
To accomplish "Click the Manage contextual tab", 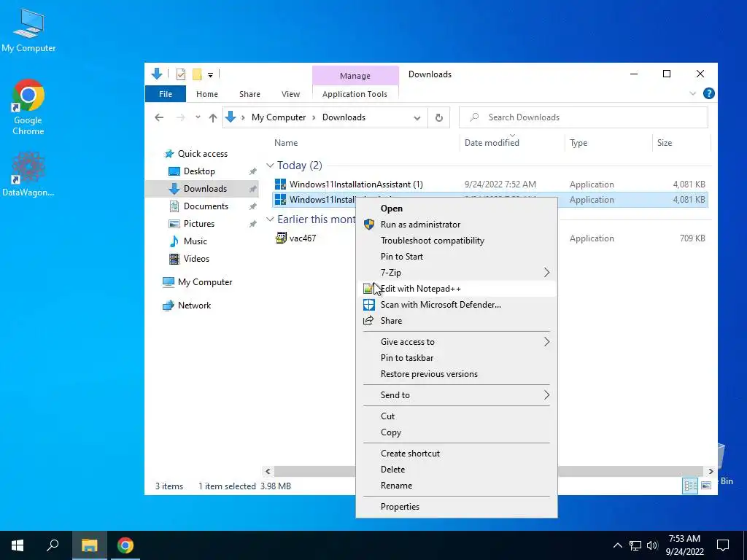I will coord(355,76).
